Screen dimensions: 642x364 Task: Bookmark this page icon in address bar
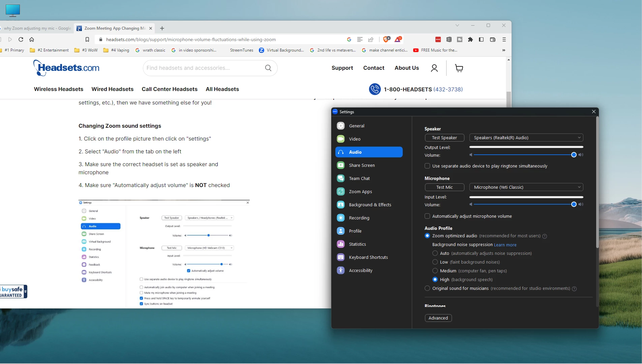click(x=87, y=39)
